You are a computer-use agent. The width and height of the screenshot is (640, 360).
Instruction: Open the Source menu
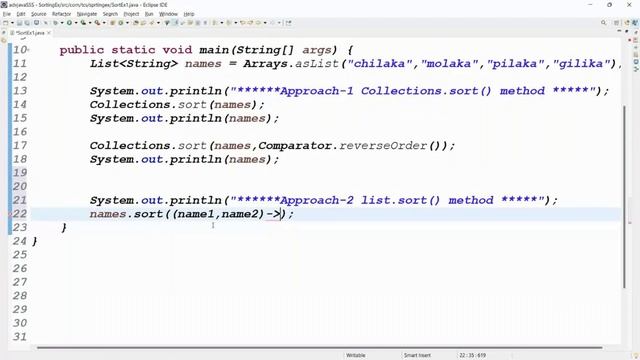click(x=39, y=14)
